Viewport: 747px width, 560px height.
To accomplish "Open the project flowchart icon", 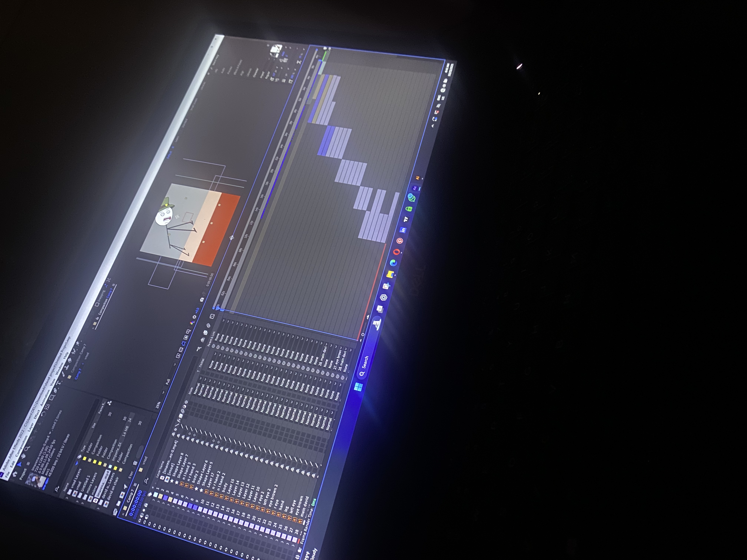I will [110, 403].
